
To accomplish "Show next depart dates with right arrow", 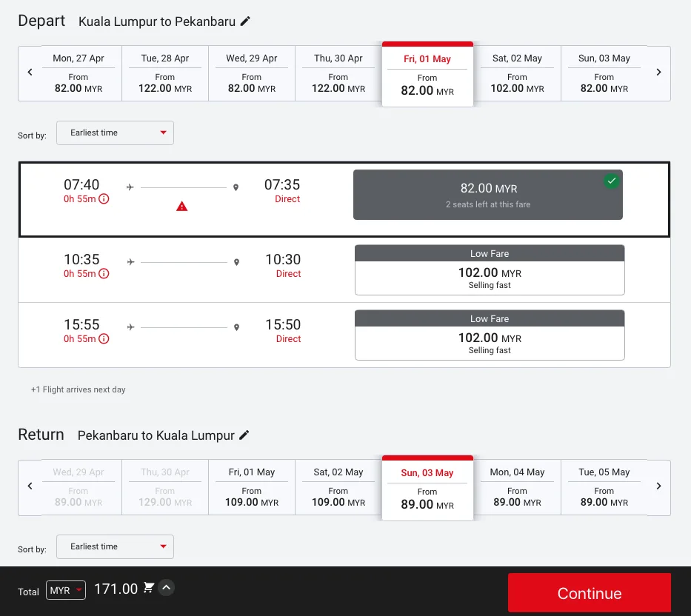I will point(658,73).
